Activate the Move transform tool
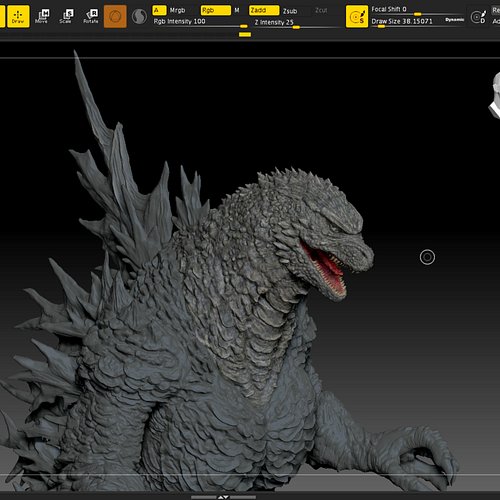 (42, 16)
